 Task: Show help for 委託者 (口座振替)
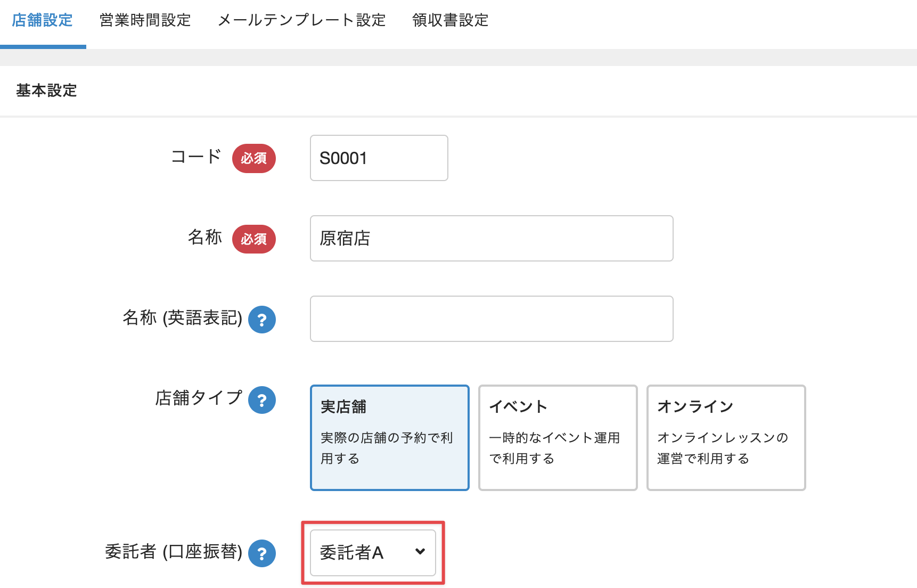262,553
